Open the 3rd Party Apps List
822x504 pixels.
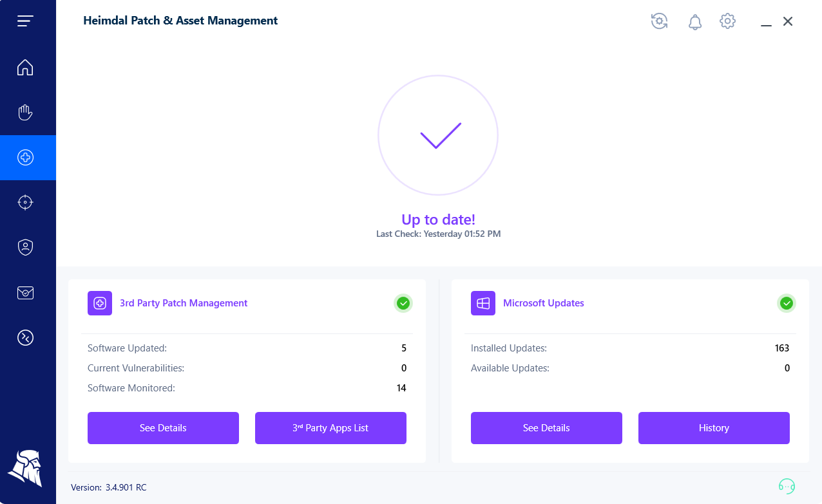click(330, 428)
